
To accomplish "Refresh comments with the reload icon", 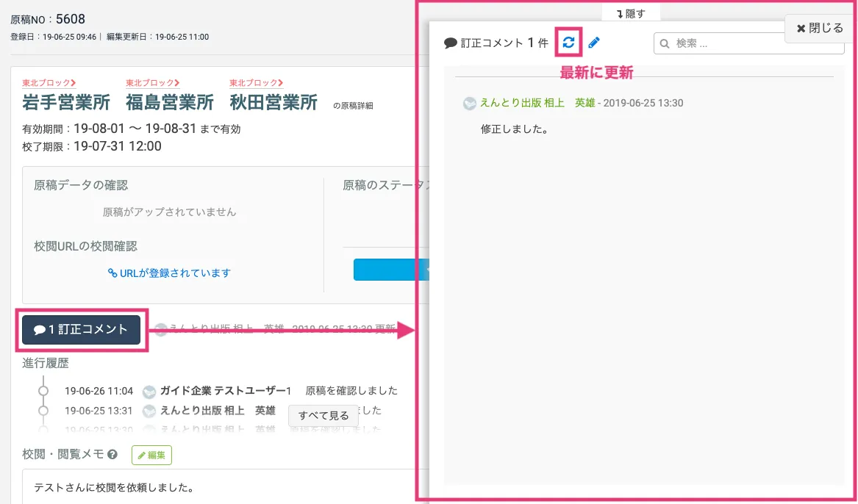I will [x=568, y=42].
